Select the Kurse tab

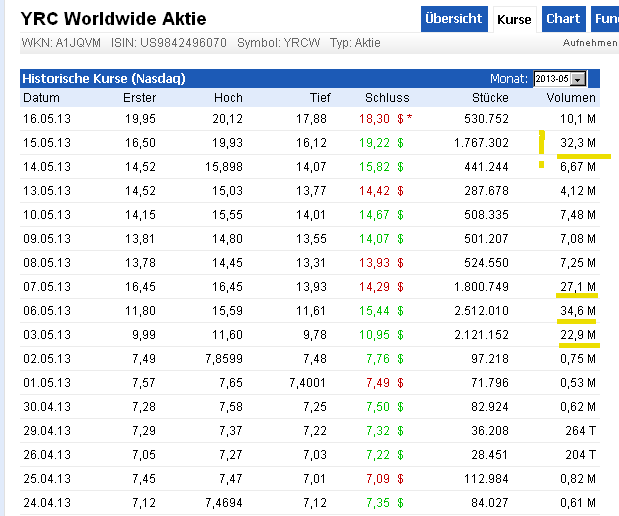[x=514, y=19]
